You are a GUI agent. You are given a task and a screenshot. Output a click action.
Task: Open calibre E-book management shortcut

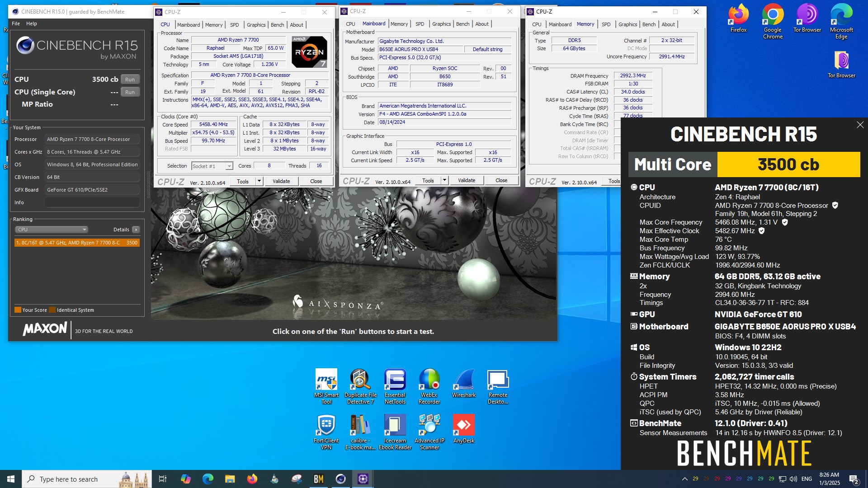click(x=360, y=432)
